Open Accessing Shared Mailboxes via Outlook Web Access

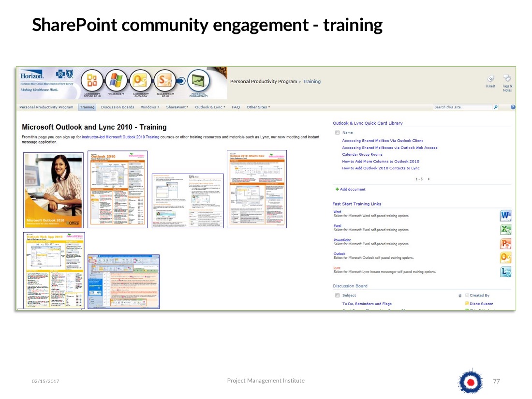389,148
